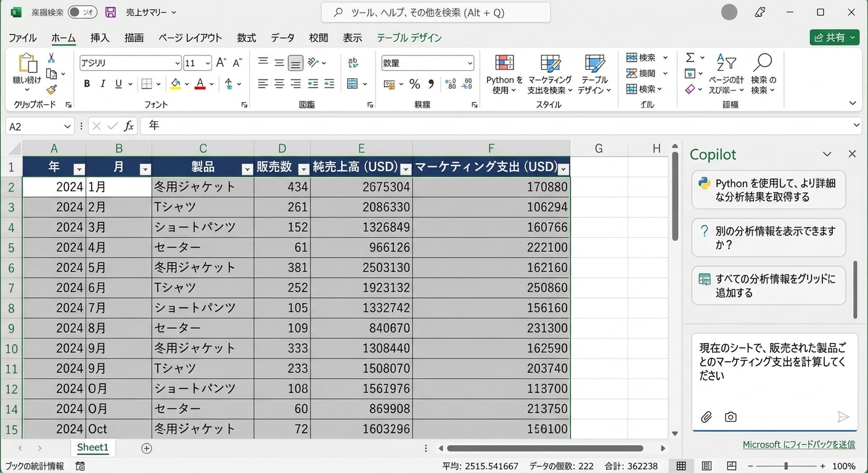Click the Cut scissors icon

click(51, 59)
